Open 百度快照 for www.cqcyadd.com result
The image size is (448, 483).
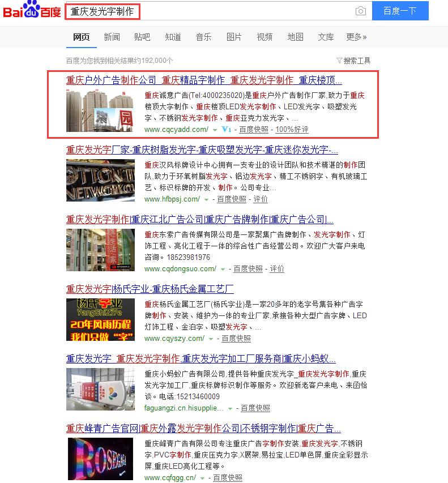click(x=254, y=130)
